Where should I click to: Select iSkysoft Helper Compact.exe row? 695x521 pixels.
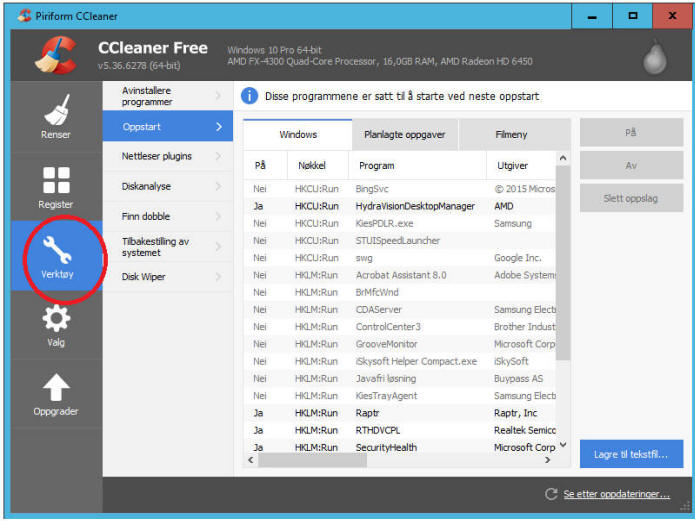400,361
